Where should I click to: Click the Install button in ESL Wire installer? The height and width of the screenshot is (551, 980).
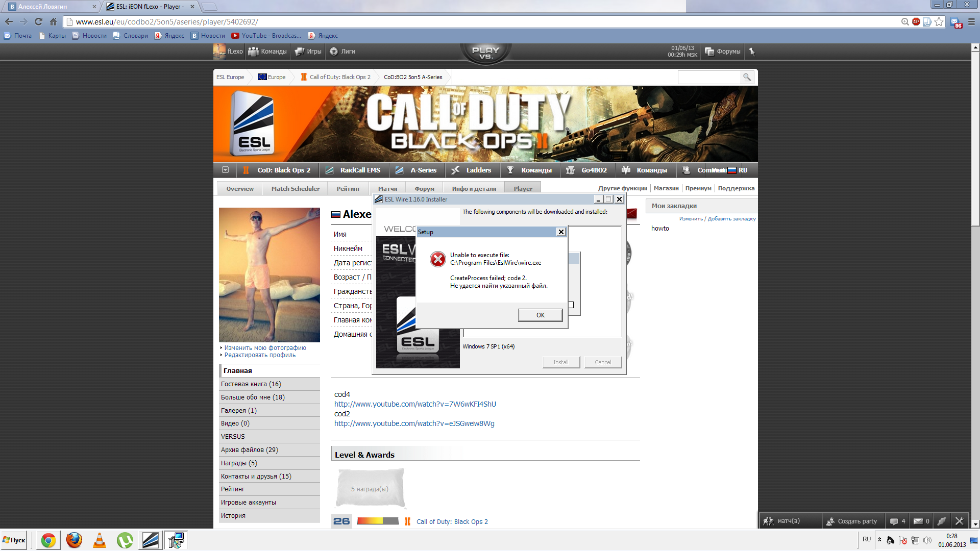561,362
